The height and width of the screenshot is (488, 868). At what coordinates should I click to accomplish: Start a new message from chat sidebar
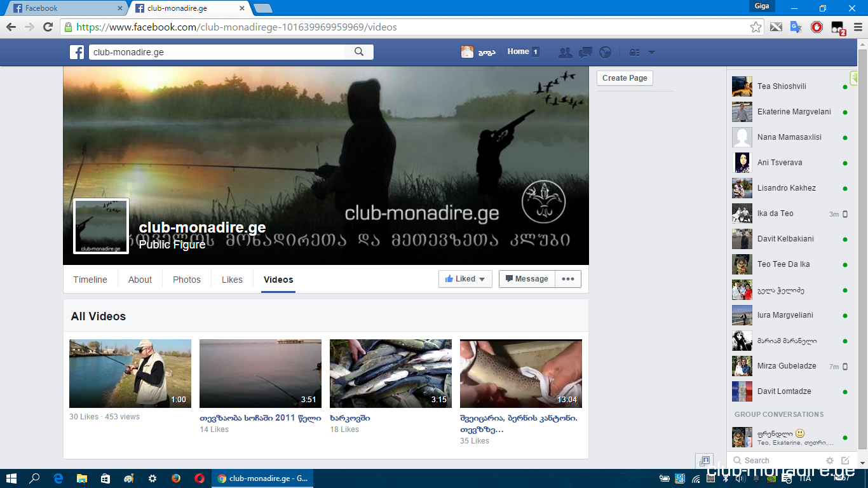[845, 461]
